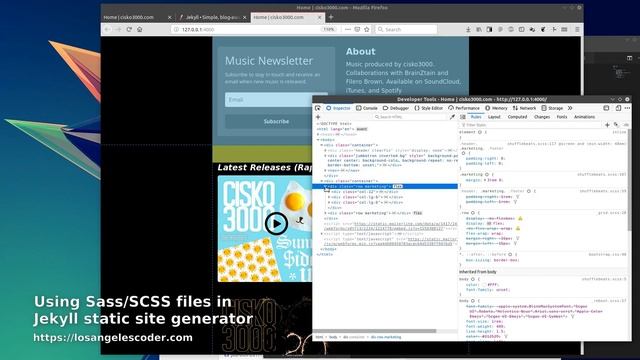Switch to the Debugger panel
Viewport: 640px width, 360px height.
coord(396,108)
